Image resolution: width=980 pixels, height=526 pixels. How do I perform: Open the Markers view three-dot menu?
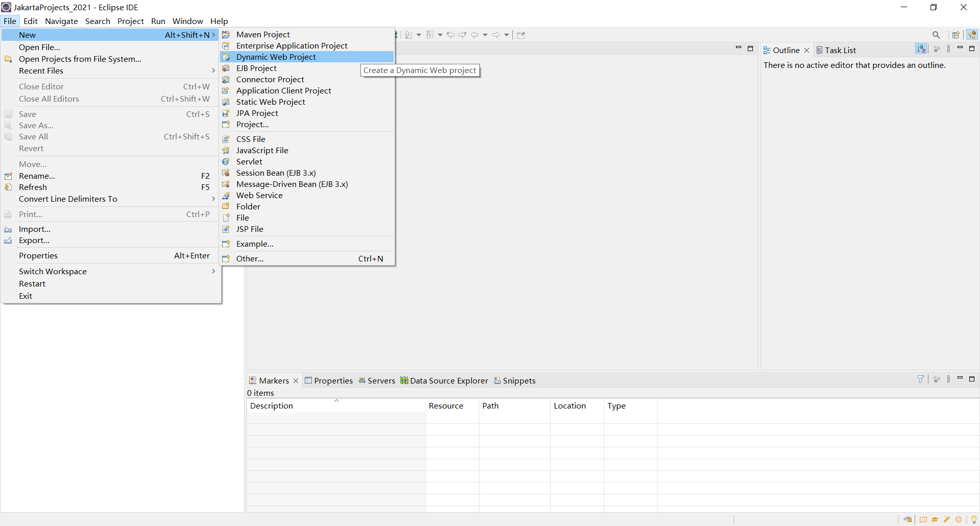(x=948, y=379)
